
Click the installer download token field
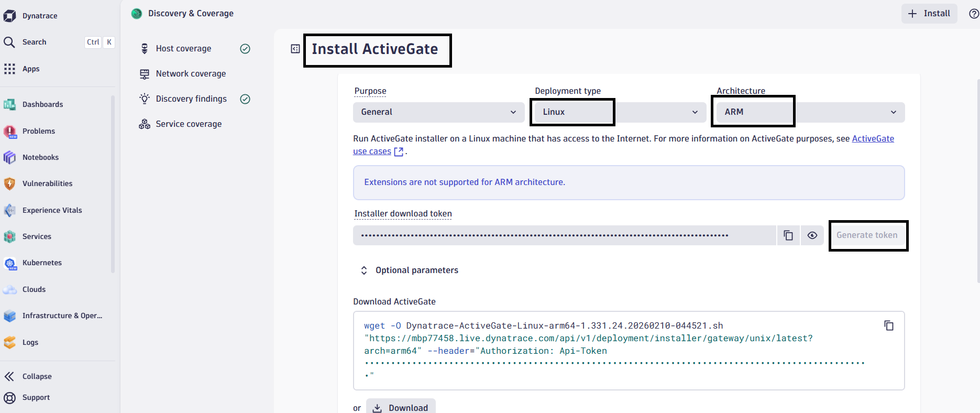pyautogui.click(x=565, y=235)
